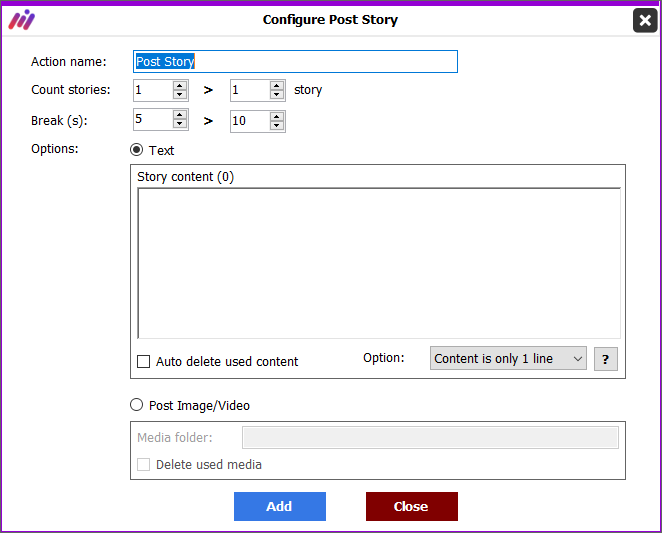
Task: Click inside the Story content text area
Action: tap(379, 263)
